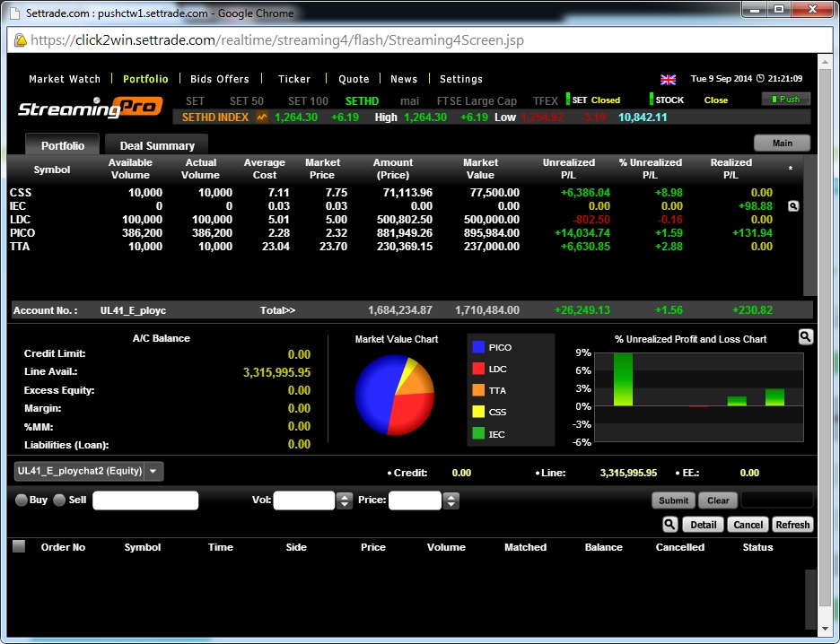Open the News menu
Screen dimensions: 840x644
coord(404,79)
